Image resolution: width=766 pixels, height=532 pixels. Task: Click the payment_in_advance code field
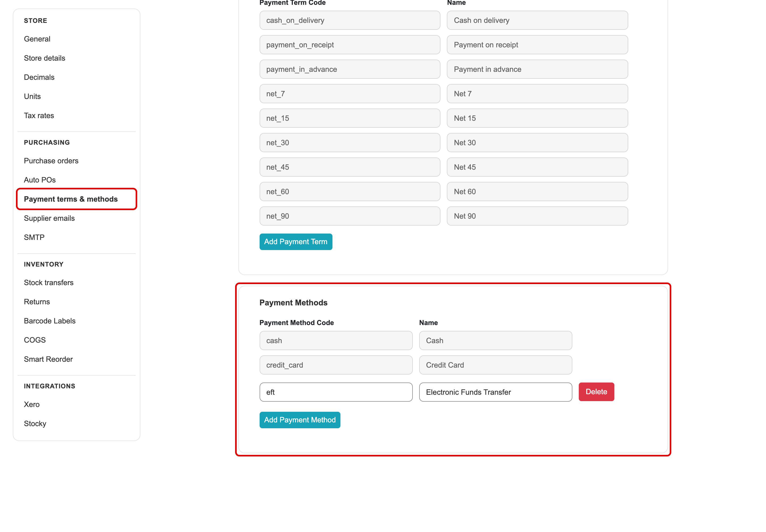[350, 69]
